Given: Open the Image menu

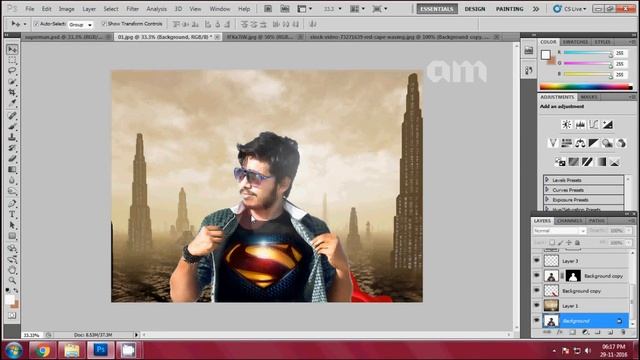Looking at the screenshot, I should coord(67,9).
